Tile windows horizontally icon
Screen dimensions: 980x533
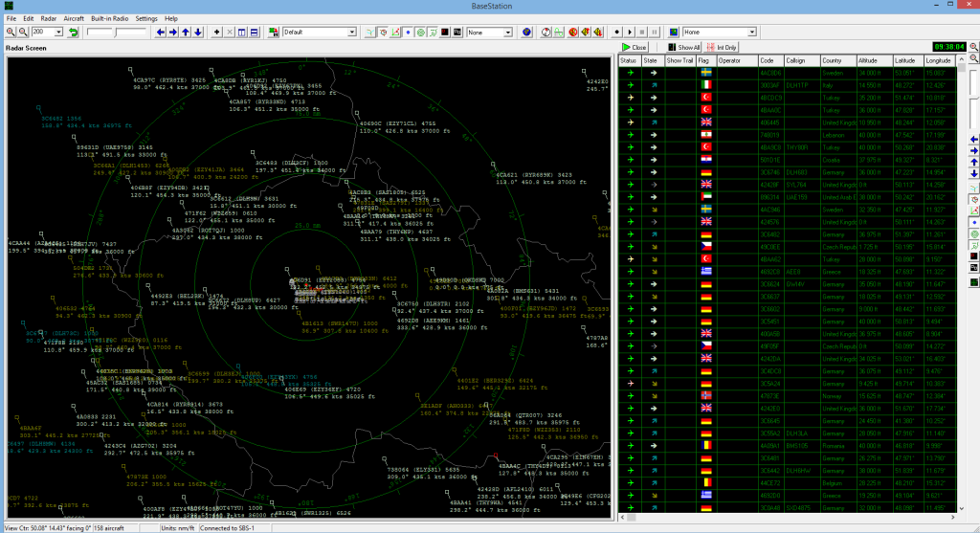click(x=255, y=32)
